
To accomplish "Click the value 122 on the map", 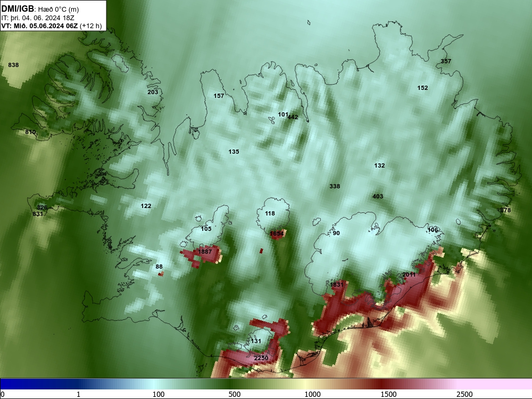I will pos(146,206).
